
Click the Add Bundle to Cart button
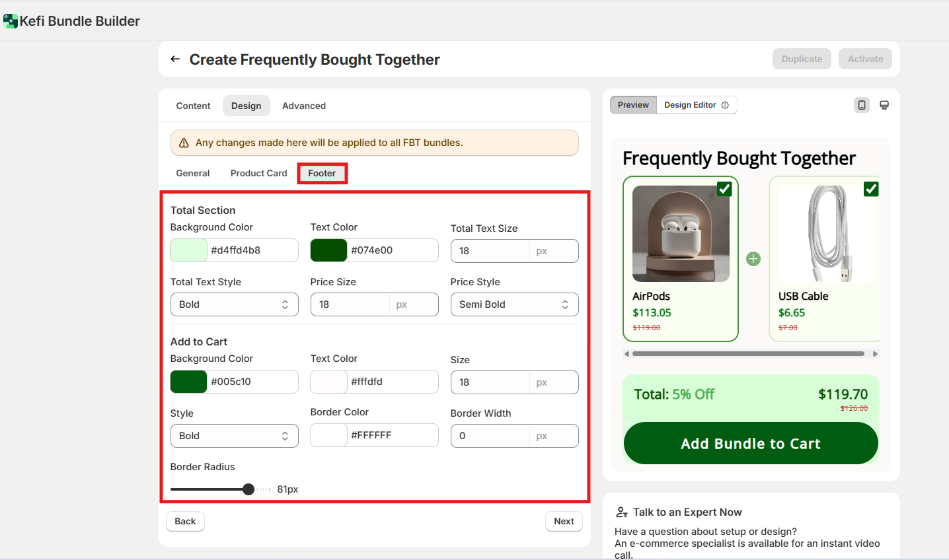pos(751,444)
